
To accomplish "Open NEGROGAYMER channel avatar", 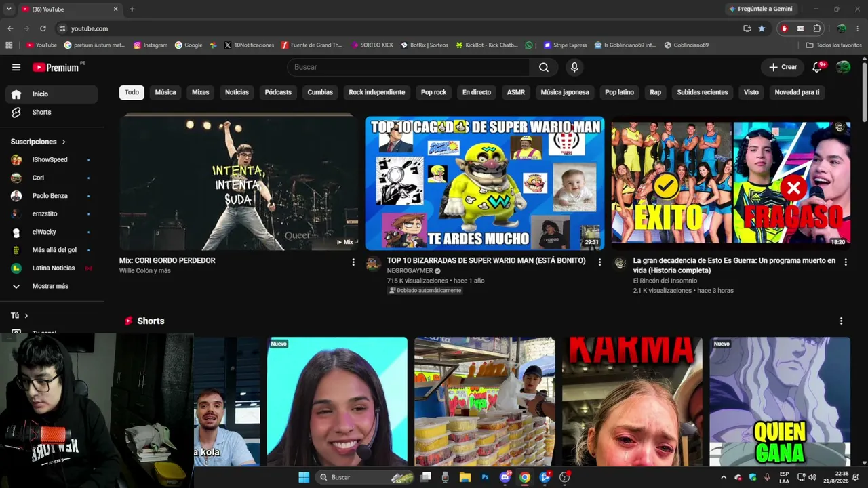I will (x=374, y=264).
